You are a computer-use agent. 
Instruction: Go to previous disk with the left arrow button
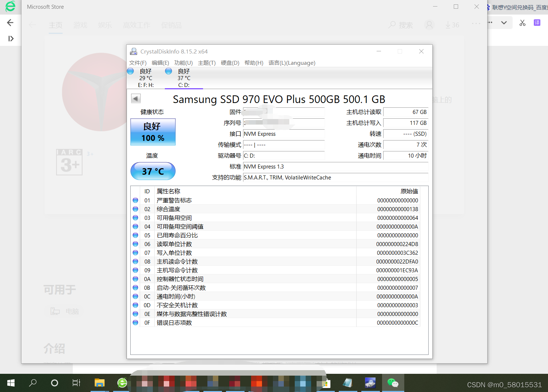tap(136, 98)
